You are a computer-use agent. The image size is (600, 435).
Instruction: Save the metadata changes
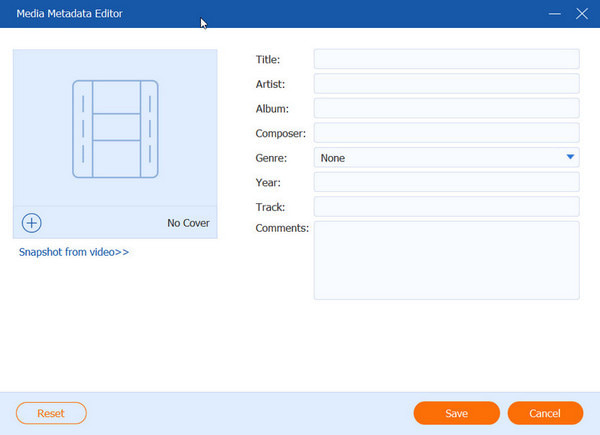(x=456, y=413)
